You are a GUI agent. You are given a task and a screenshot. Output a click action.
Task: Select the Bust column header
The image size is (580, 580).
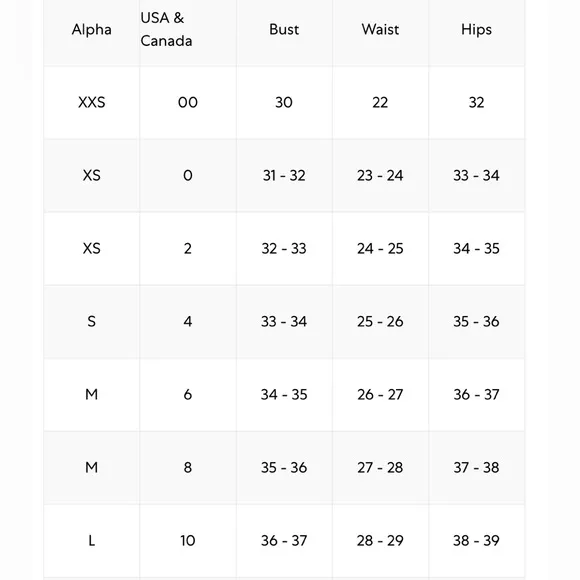point(284,30)
